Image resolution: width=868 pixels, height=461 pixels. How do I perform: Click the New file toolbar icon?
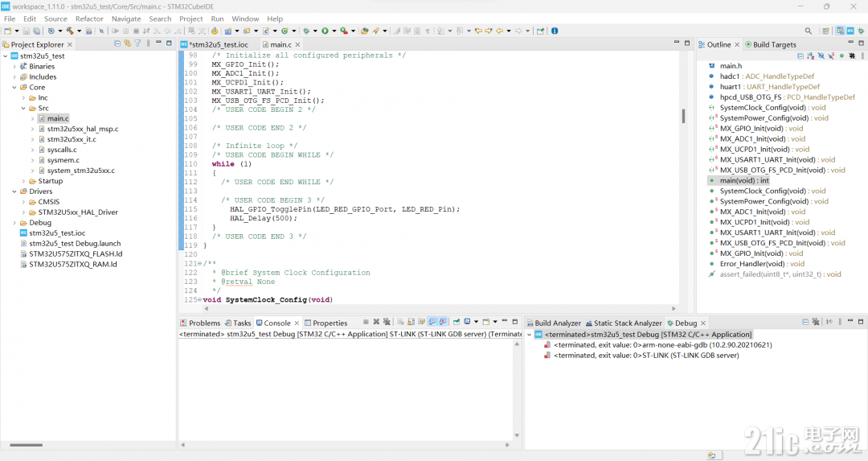click(x=7, y=31)
